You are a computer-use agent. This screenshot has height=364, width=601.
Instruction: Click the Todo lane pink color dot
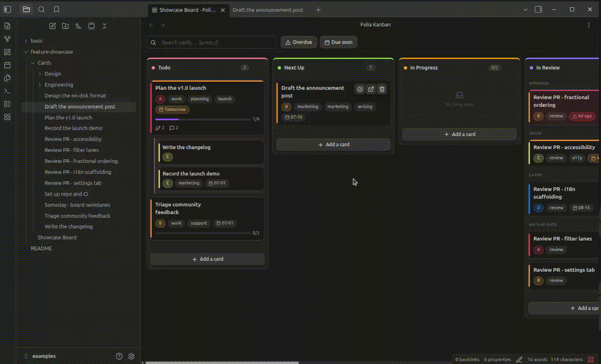(x=153, y=68)
